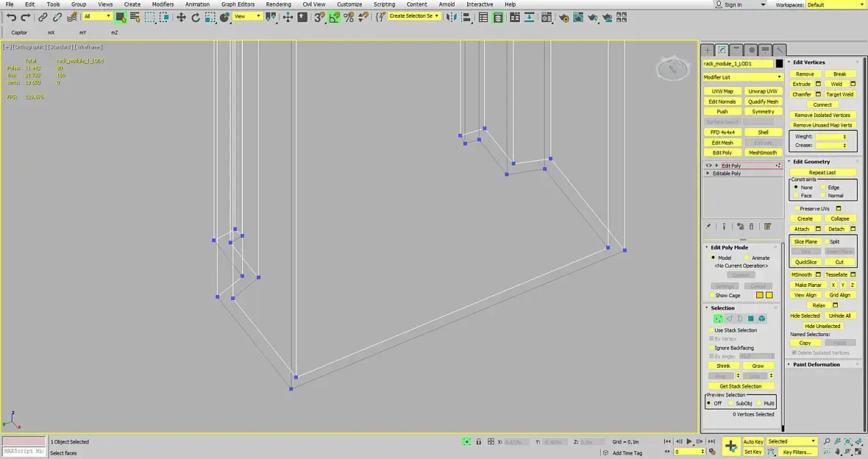The width and height of the screenshot is (868, 459).
Task: Click the object color swatch beside name
Action: [780, 64]
